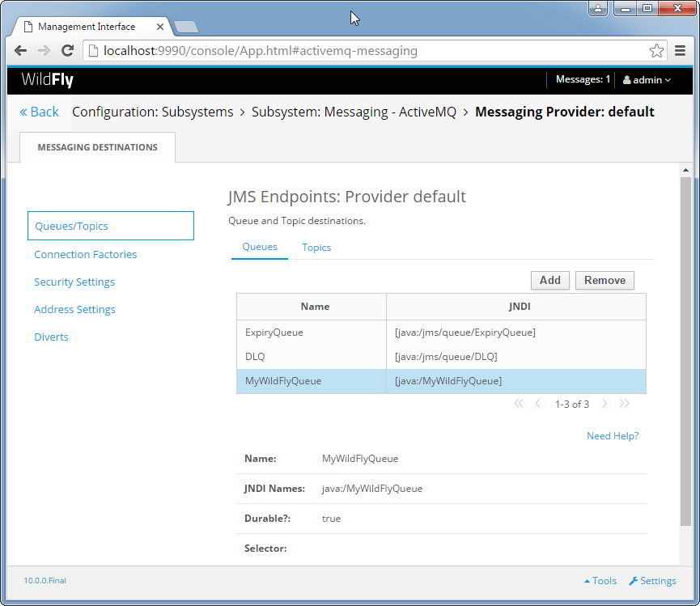Reload the page with refresh icon
This screenshot has width=700, height=606.
point(67,51)
